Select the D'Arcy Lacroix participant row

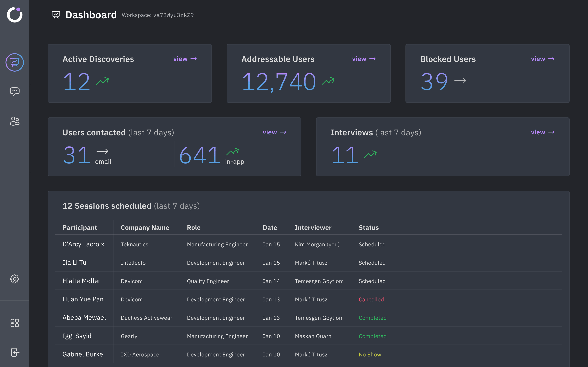pyautogui.click(x=83, y=244)
